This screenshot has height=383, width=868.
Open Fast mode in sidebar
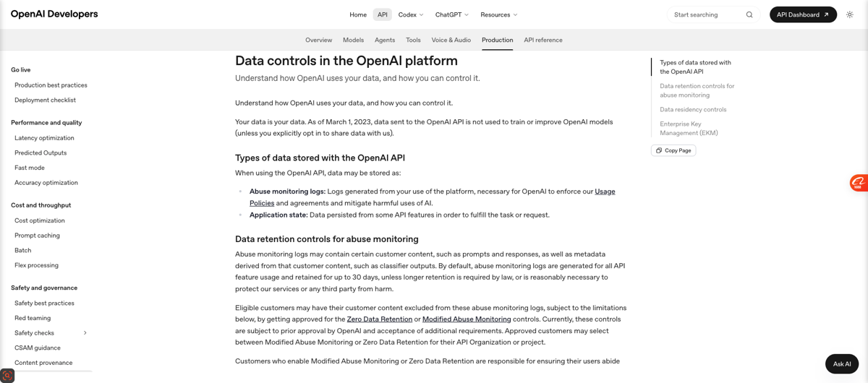pos(30,168)
